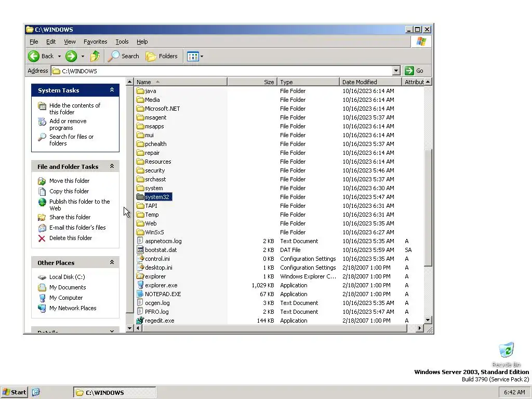Click Publish this folder to the Web
The height and width of the screenshot is (399, 532).
point(79,205)
